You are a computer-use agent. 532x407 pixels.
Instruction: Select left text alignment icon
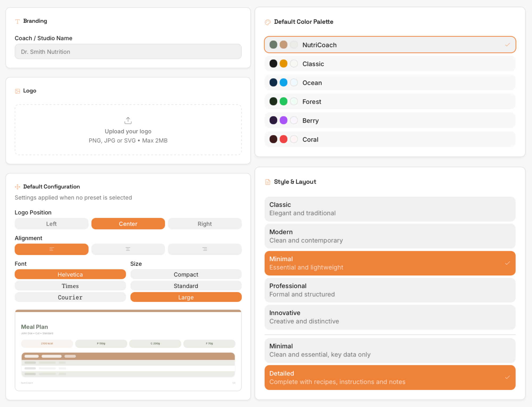(52, 249)
